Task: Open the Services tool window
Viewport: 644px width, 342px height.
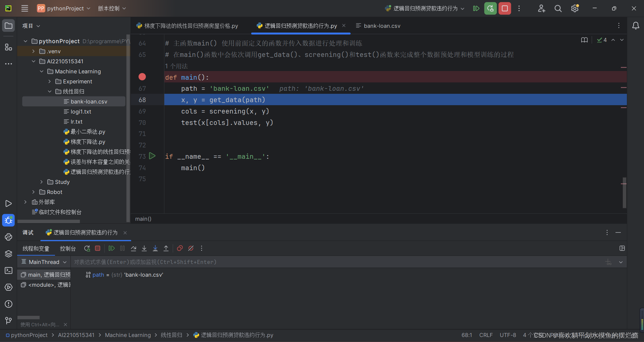Action: tap(8, 287)
